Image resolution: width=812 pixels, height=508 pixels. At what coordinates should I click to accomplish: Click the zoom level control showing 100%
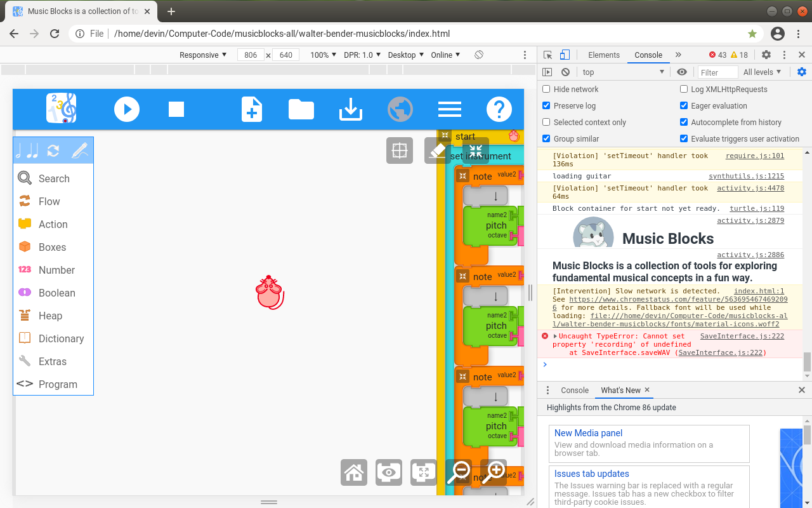322,55
